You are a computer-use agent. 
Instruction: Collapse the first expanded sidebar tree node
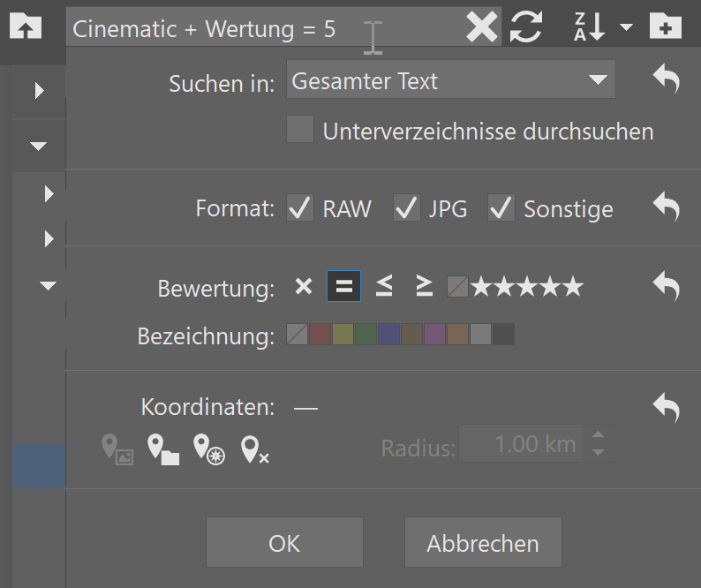point(39,147)
